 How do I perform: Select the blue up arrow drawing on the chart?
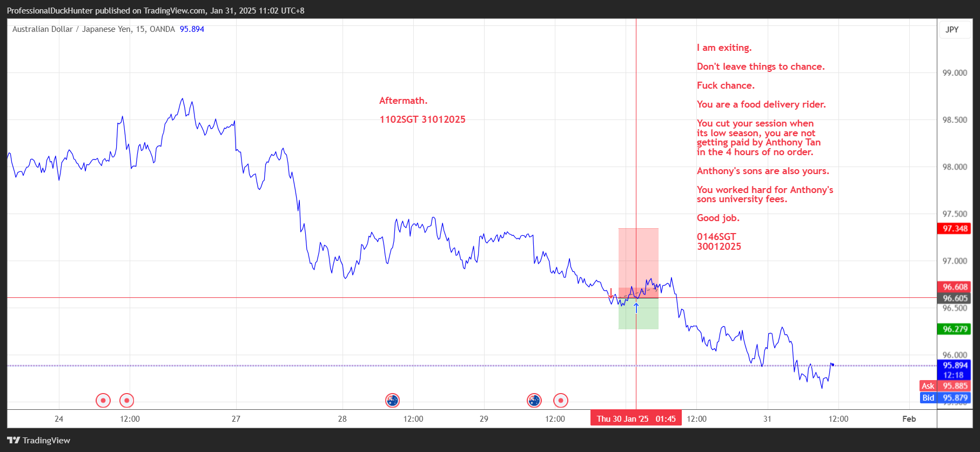point(636,308)
